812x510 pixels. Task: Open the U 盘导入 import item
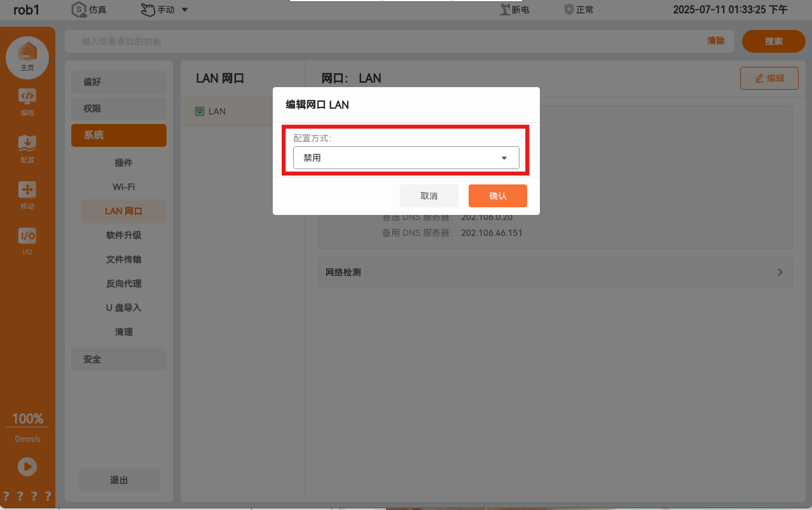point(123,308)
